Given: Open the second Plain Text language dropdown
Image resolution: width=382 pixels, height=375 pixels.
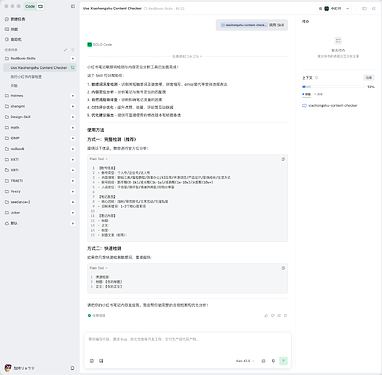Looking at the screenshot, I should [99, 268].
